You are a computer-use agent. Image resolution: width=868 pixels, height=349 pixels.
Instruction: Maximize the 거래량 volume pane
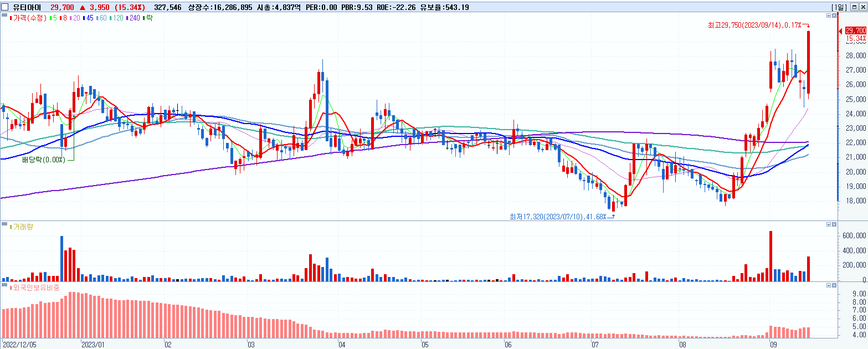[828, 224]
